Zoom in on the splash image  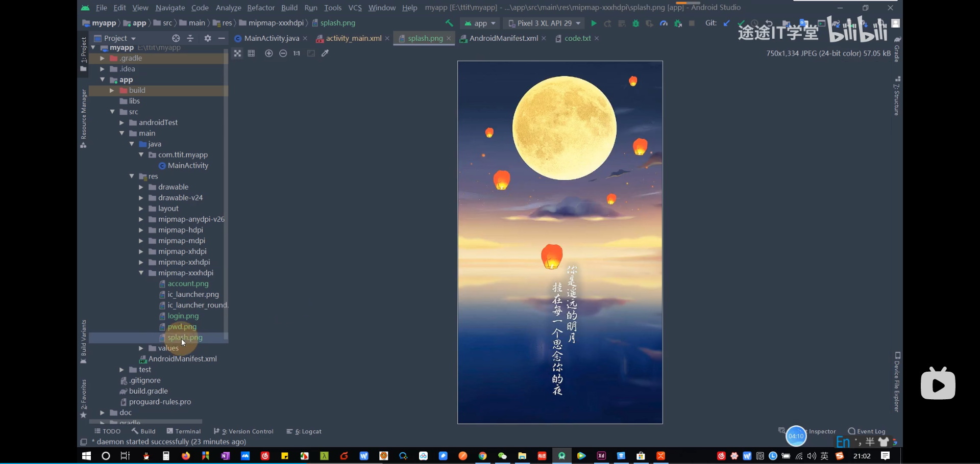[x=269, y=54]
